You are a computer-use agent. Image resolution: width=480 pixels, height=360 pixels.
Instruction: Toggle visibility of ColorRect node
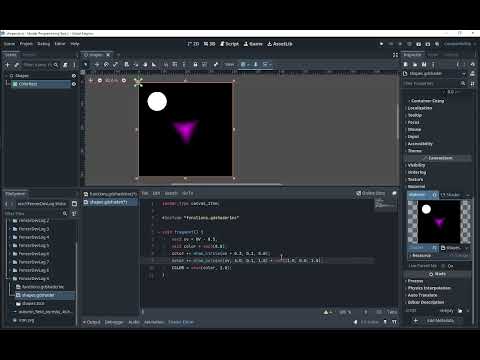(74, 84)
